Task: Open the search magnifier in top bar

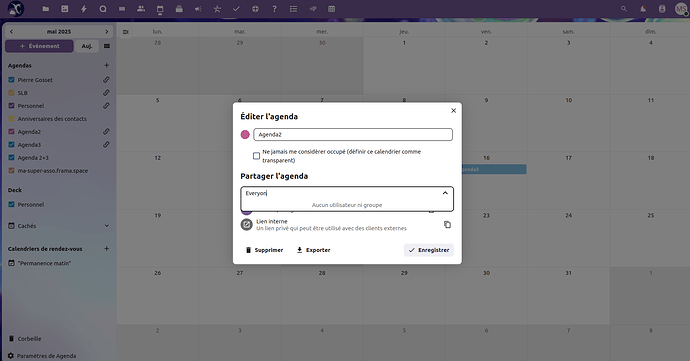Action: pos(624,9)
